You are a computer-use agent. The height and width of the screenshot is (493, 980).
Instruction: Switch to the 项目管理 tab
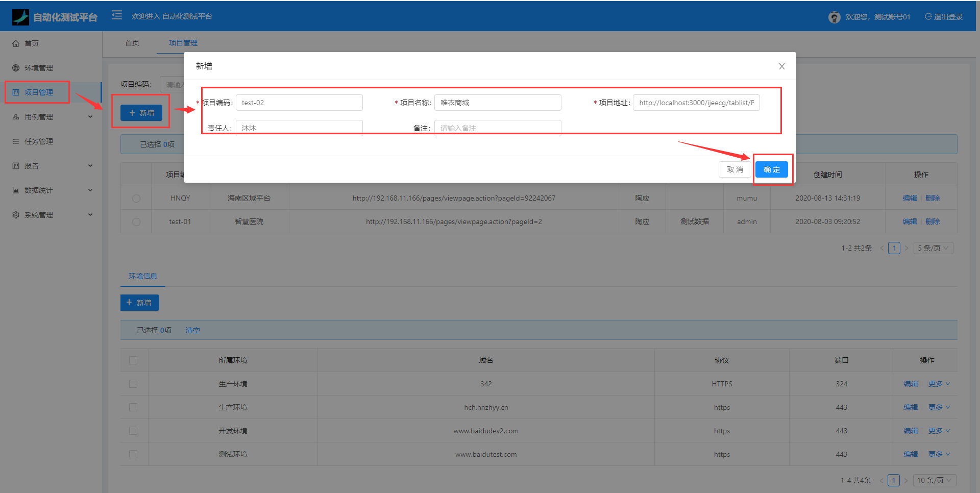coord(183,43)
